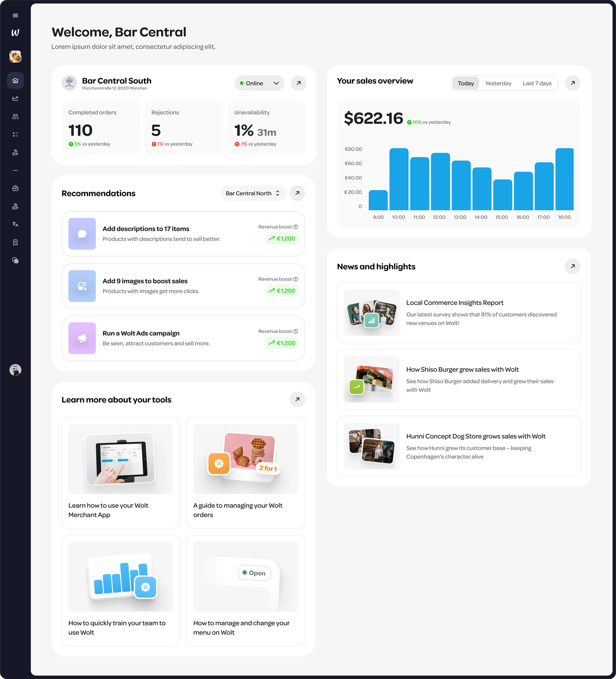Open the discount receipt icon in the sidebar
The height and width of the screenshot is (679, 616).
[x=15, y=243]
